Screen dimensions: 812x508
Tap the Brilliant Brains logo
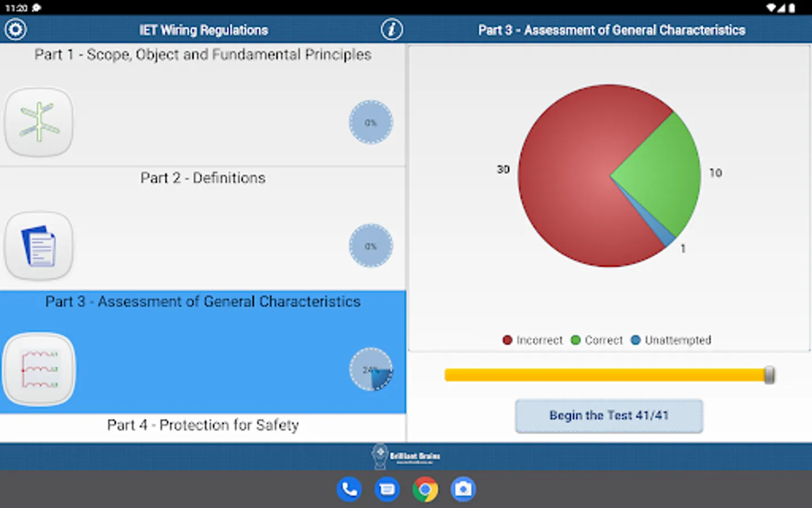[406, 456]
